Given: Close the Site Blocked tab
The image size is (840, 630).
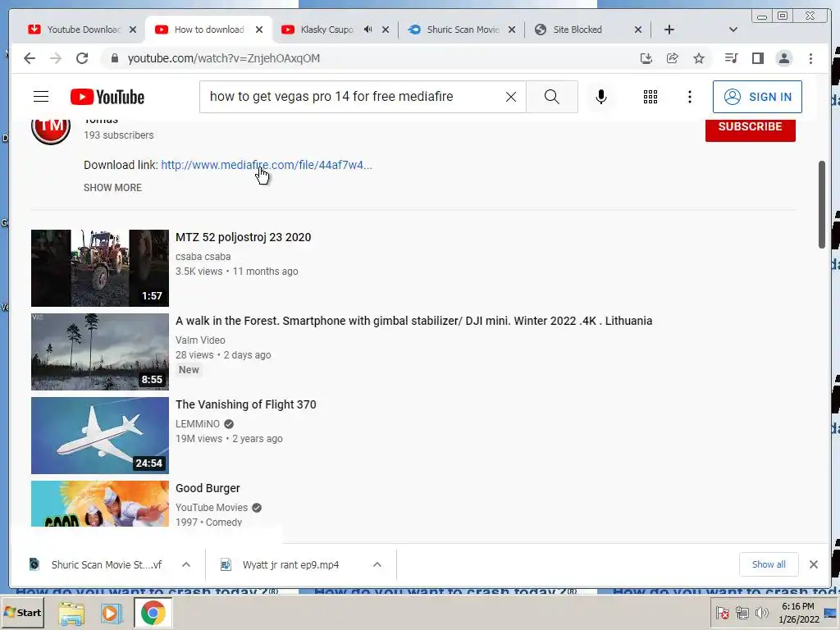Looking at the screenshot, I should point(638,30).
